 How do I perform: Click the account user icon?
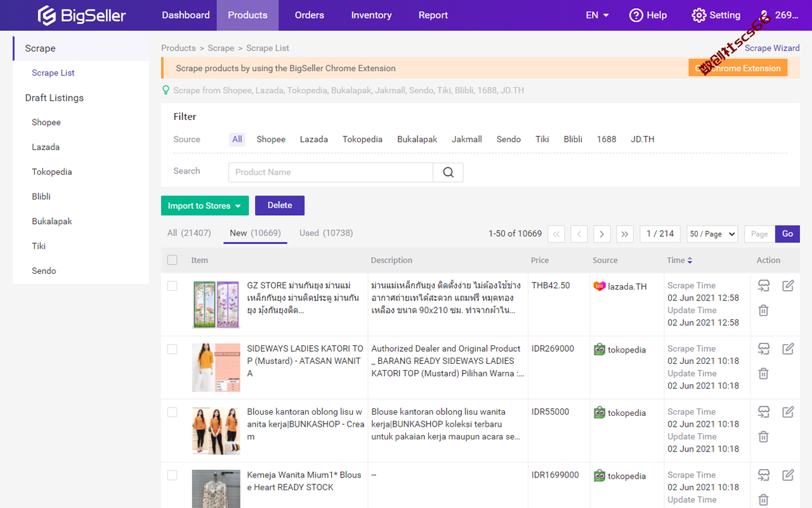[764, 15]
